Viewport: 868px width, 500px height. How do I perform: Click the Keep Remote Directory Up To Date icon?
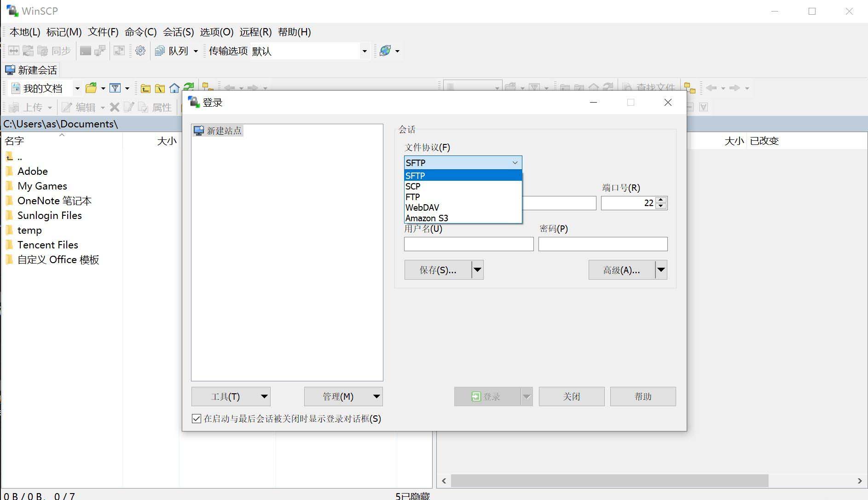(x=28, y=51)
